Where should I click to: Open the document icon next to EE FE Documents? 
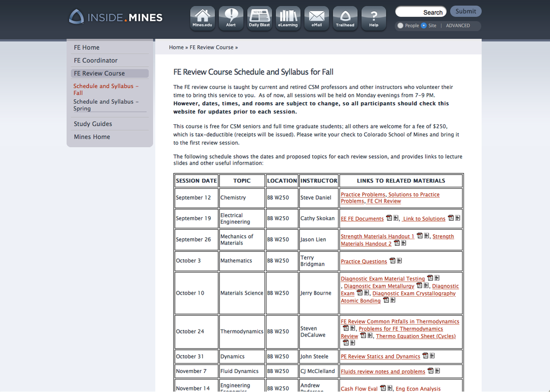click(395, 218)
